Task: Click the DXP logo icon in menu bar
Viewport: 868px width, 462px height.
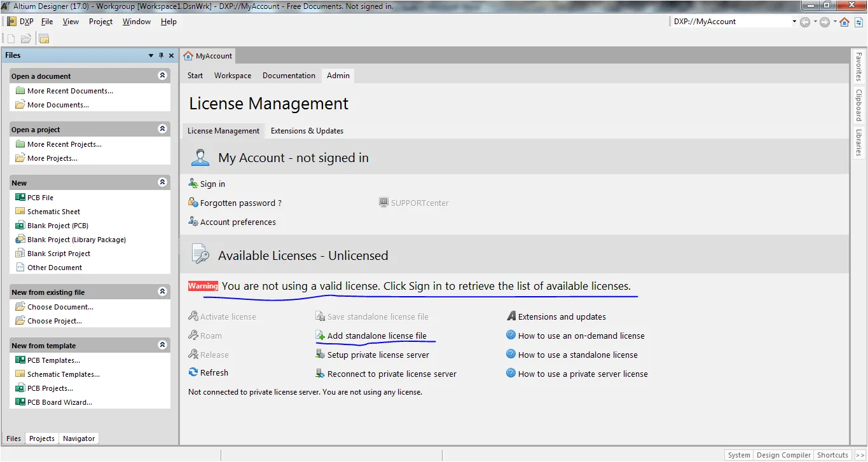Action: click(x=11, y=22)
